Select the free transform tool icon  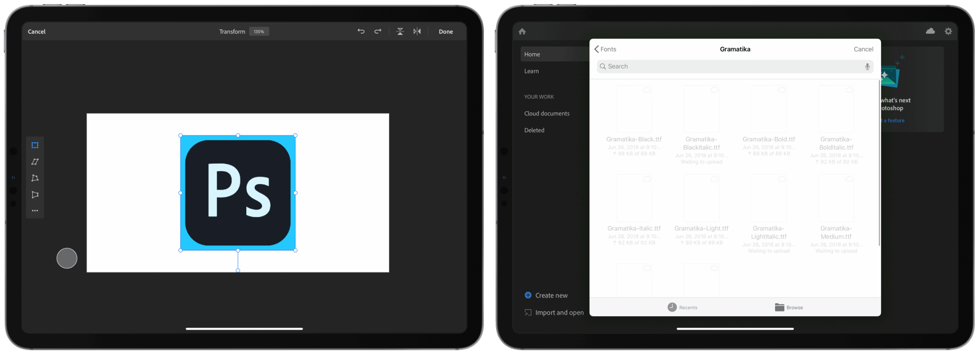35,145
